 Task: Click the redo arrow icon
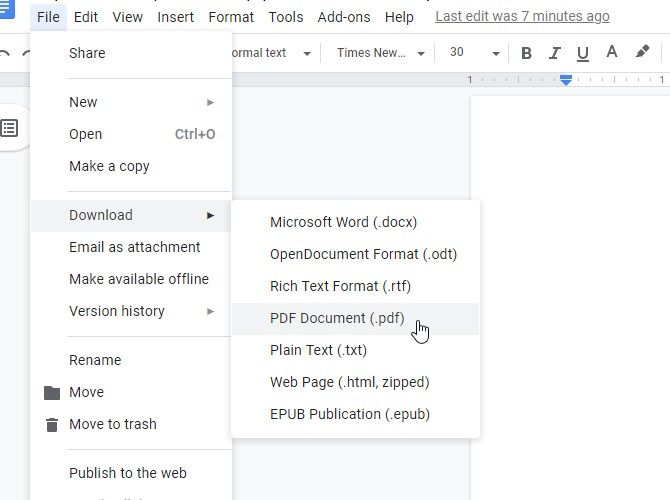point(22,53)
